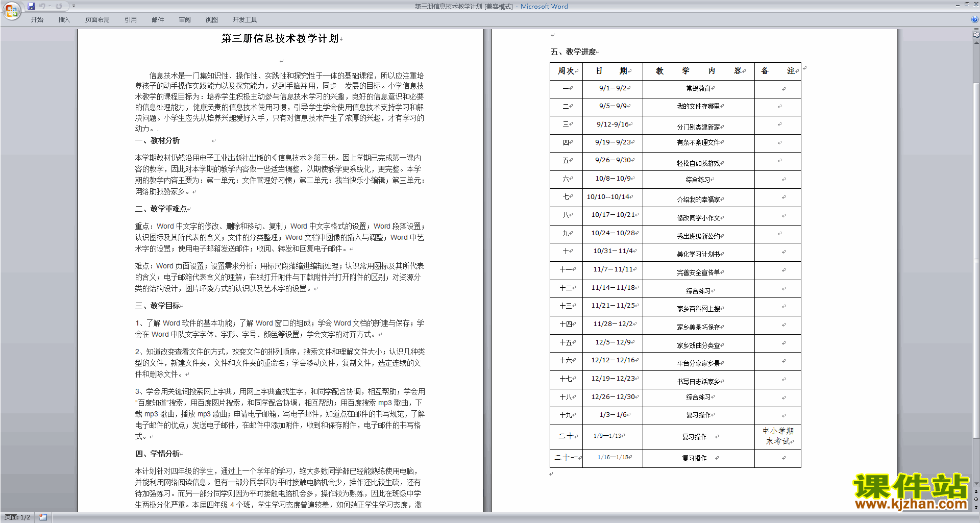Click the table header 备 注
The height and width of the screenshot is (523, 980).
(777, 71)
